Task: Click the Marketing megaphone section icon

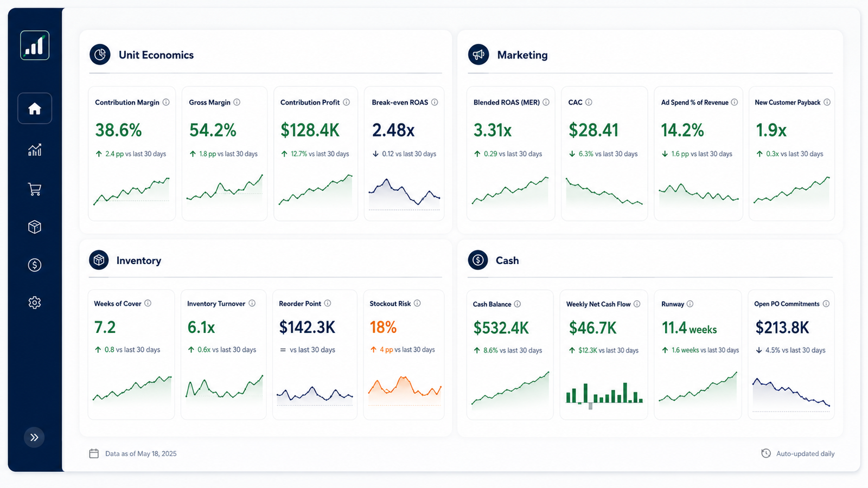Action: [478, 55]
